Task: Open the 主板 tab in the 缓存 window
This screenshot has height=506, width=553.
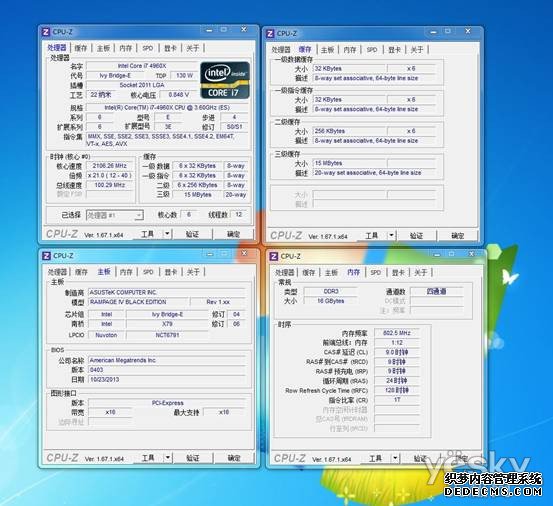Action: pyautogui.click(x=327, y=50)
